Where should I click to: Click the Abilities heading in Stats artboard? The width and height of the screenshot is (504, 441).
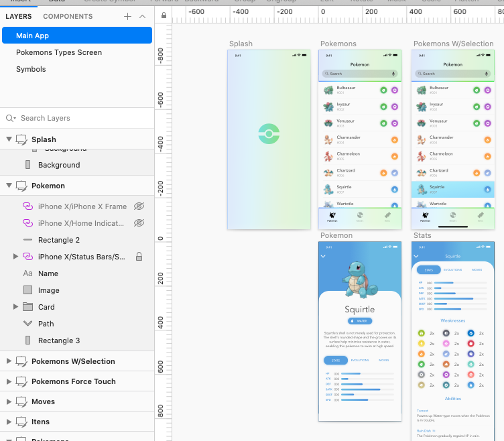point(452,399)
